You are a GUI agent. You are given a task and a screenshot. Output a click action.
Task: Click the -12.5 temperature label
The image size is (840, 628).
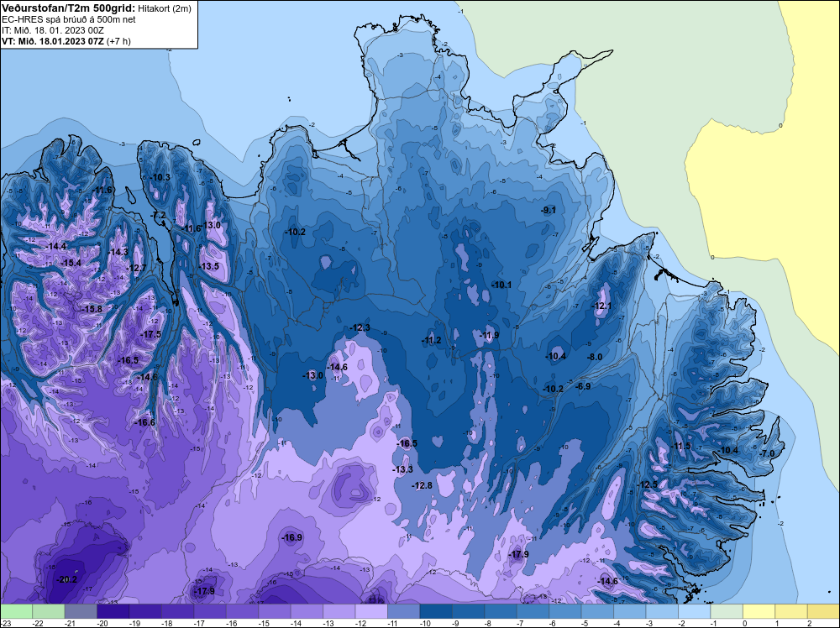click(647, 485)
